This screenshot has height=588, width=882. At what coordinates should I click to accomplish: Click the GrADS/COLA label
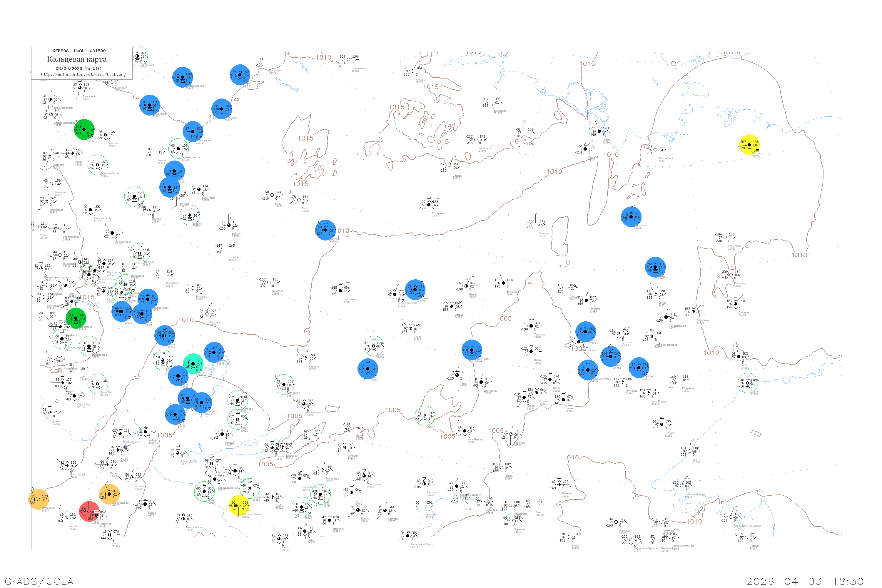(39, 581)
